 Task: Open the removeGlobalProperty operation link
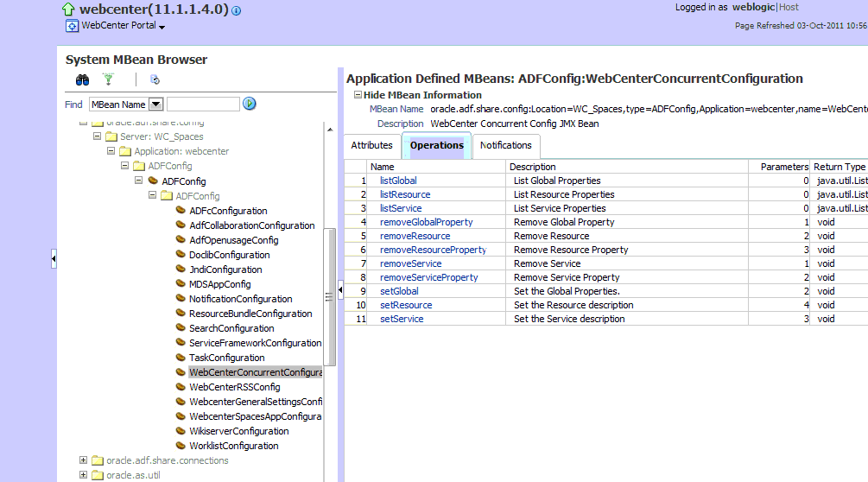[427, 222]
